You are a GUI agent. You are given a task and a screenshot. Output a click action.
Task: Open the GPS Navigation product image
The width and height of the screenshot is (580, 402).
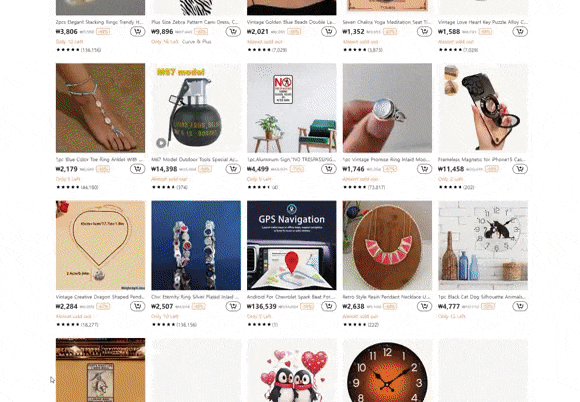(291, 245)
